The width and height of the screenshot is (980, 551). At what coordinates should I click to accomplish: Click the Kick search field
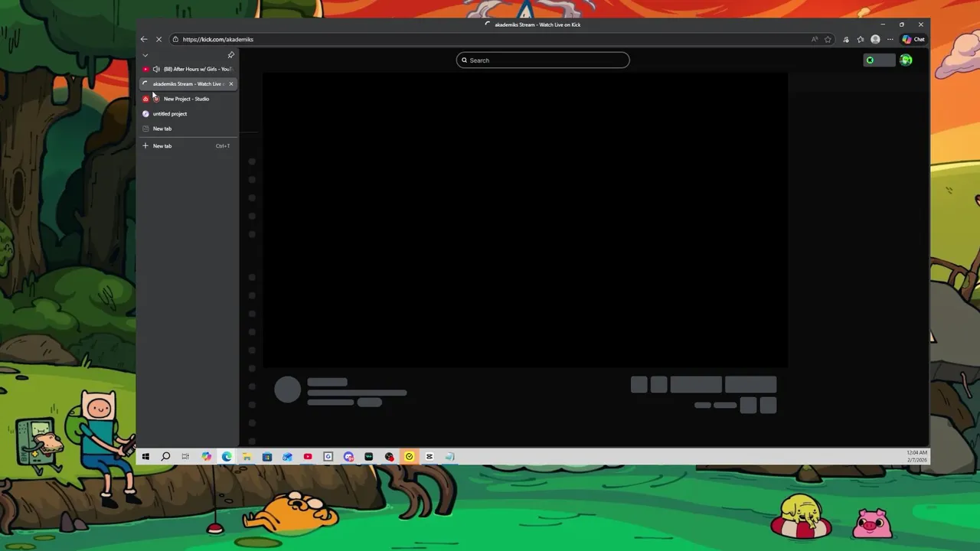pyautogui.click(x=543, y=60)
